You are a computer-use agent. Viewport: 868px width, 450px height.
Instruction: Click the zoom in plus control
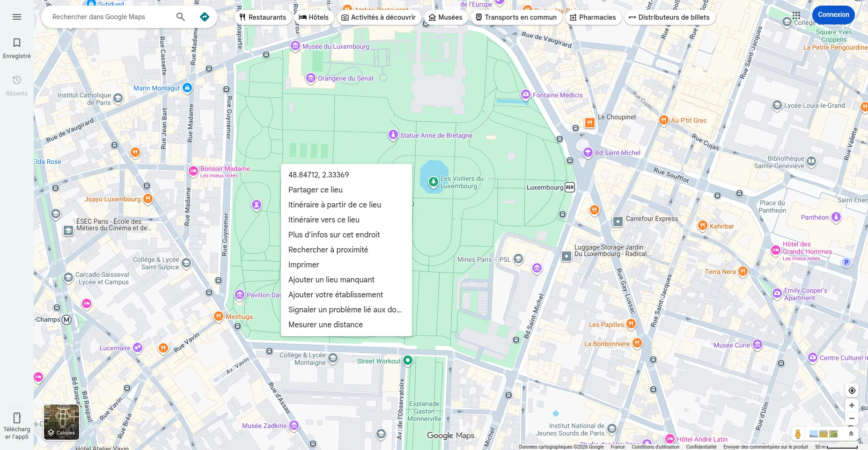pos(852,405)
